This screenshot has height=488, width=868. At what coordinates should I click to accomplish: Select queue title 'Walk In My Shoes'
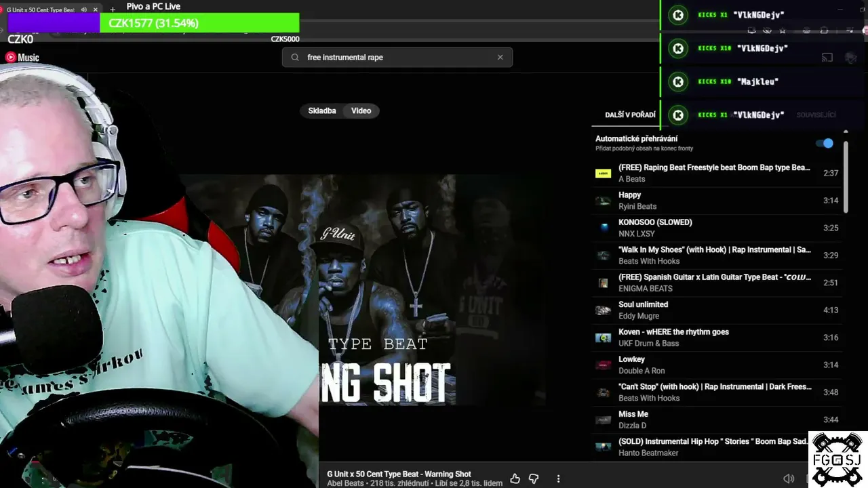(715, 250)
